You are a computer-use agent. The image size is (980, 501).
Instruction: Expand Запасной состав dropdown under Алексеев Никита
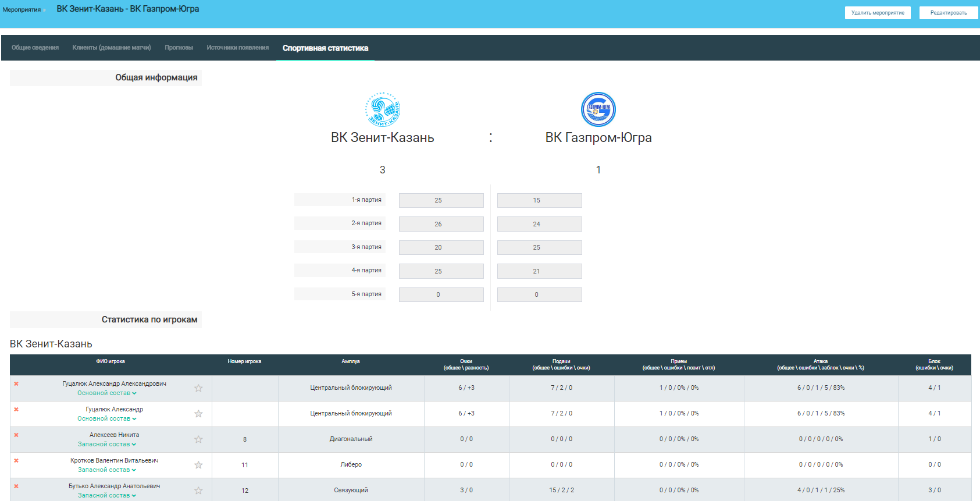click(107, 445)
